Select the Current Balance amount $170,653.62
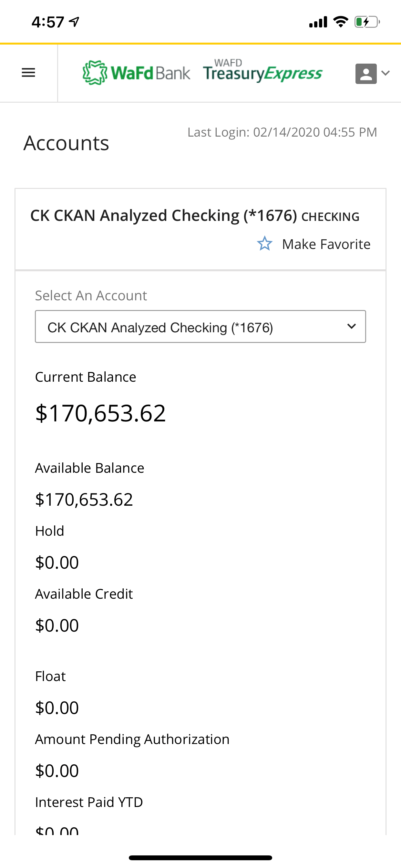The height and width of the screenshot is (868, 401). pyautogui.click(x=100, y=413)
